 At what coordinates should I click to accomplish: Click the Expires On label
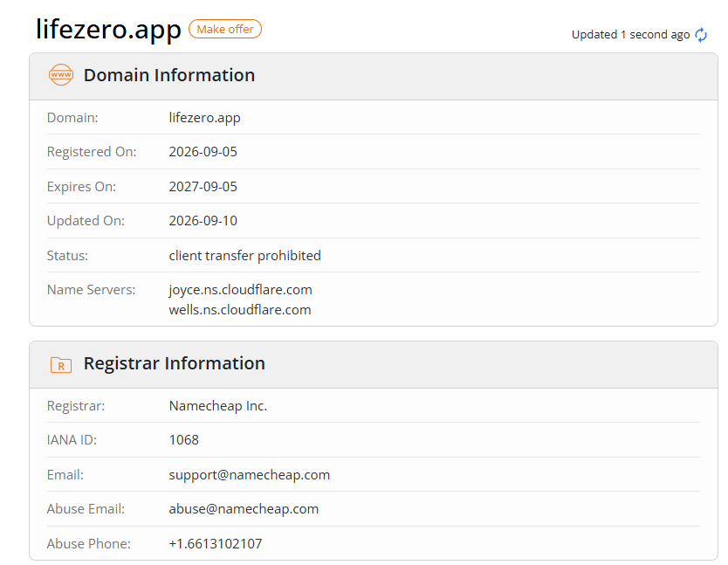click(81, 187)
